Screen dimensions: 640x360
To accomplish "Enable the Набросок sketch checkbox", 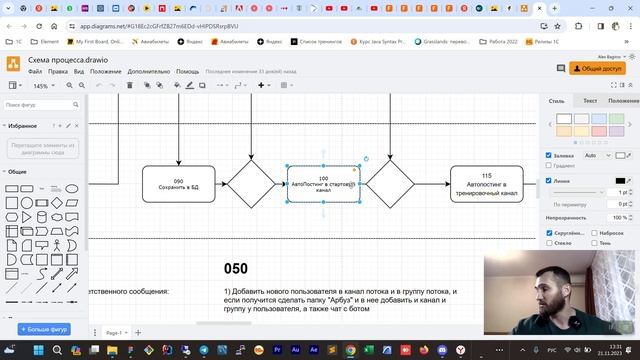I will [594, 233].
